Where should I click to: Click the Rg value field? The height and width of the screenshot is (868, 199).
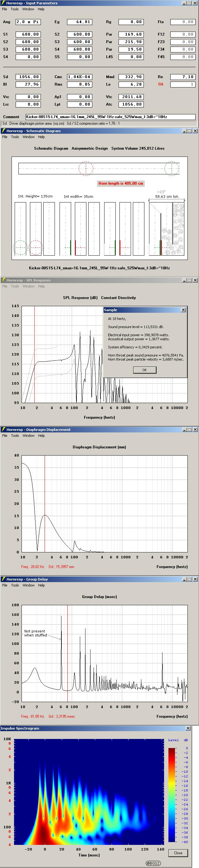point(131,22)
